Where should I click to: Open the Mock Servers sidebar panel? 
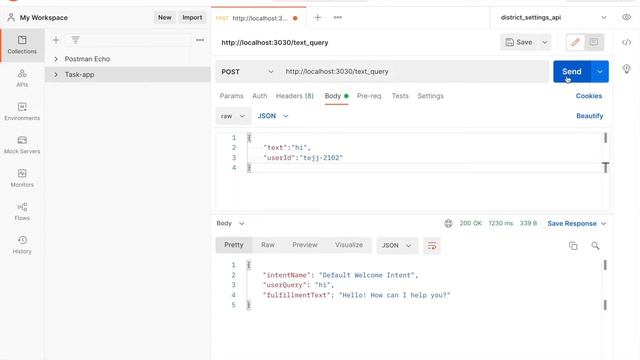22,145
